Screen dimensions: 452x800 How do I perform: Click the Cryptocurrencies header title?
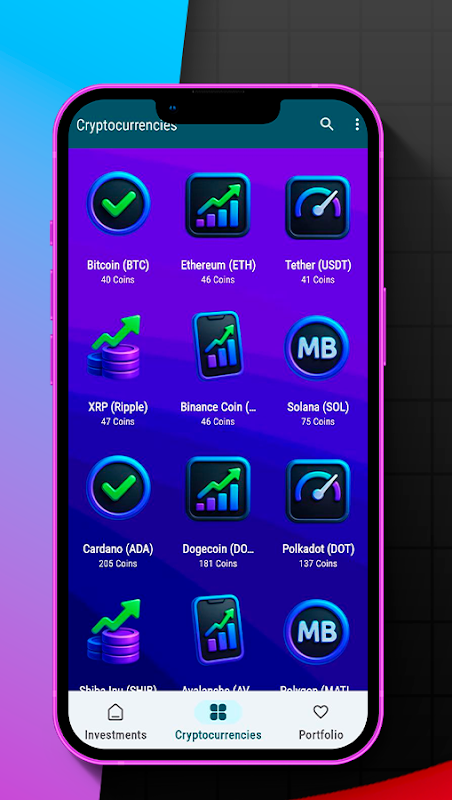[127, 125]
